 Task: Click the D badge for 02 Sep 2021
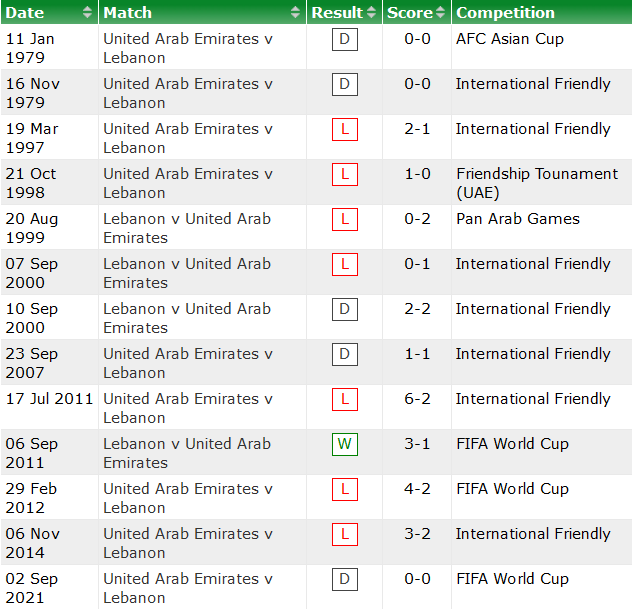coord(345,579)
